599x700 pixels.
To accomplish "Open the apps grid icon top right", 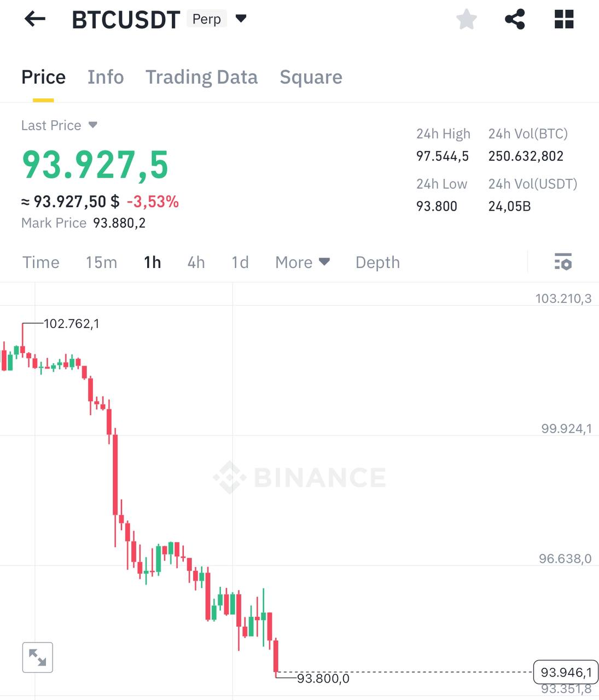I will 564,19.
